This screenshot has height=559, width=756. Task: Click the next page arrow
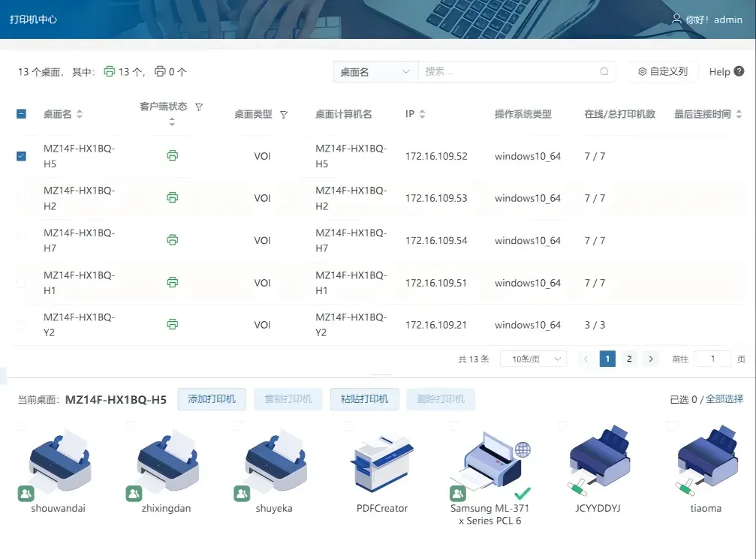tap(651, 359)
